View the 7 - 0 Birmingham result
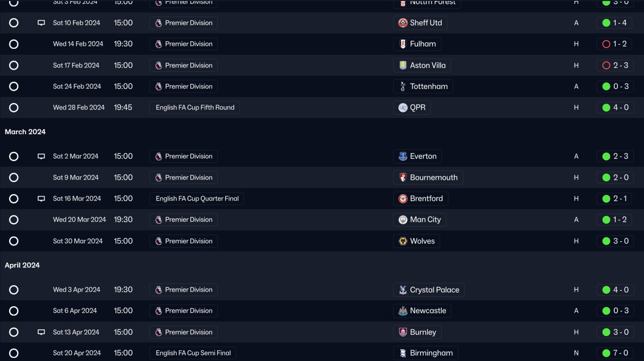This screenshot has width=644, height=361. point(615,353)
